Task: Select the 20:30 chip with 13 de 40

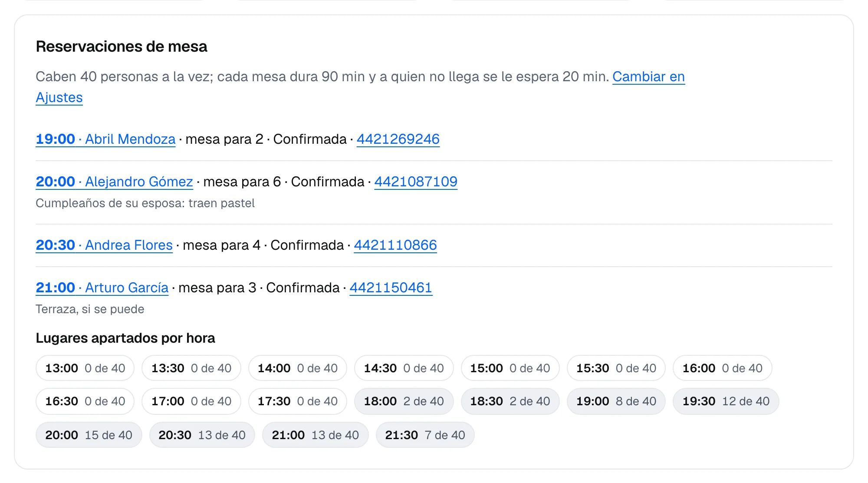Action: point(202,435)
